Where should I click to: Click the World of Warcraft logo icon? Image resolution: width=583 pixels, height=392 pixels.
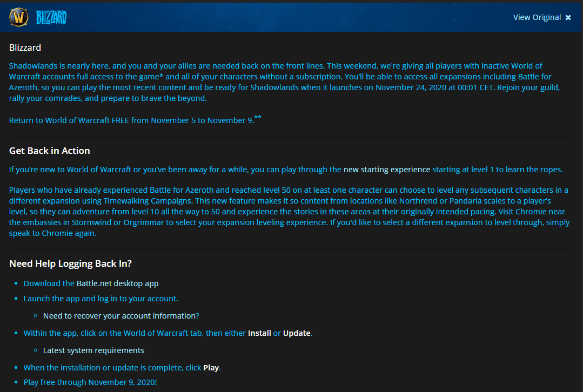19,17
